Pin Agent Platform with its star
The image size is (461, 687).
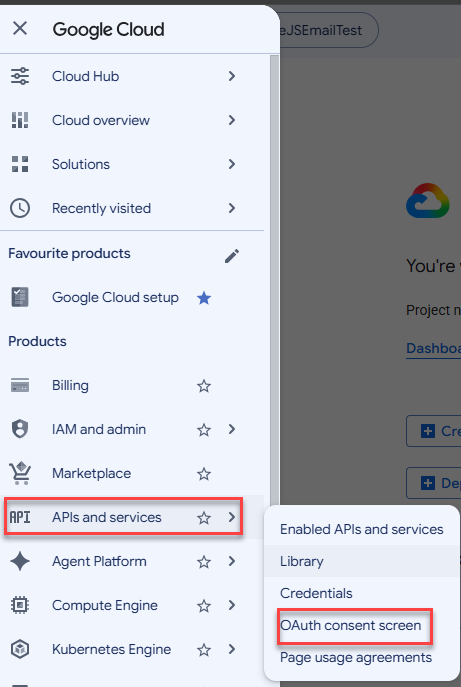pos(204,562)
